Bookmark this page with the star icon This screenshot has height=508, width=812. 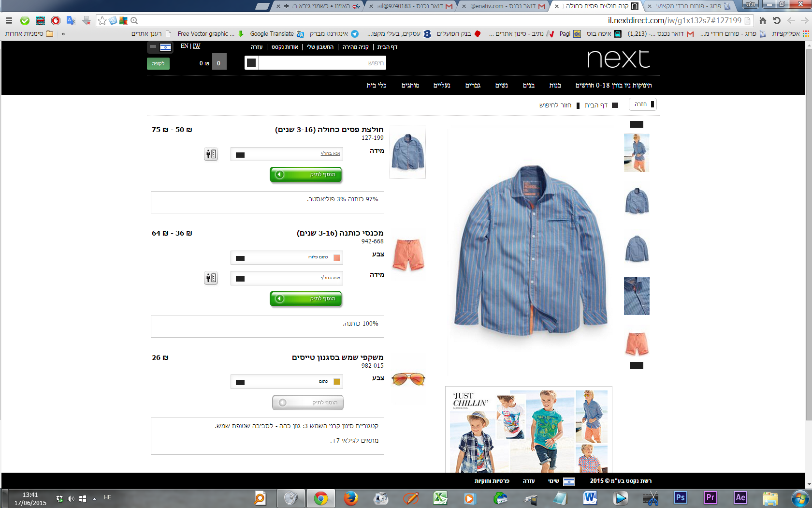[102, 20]
